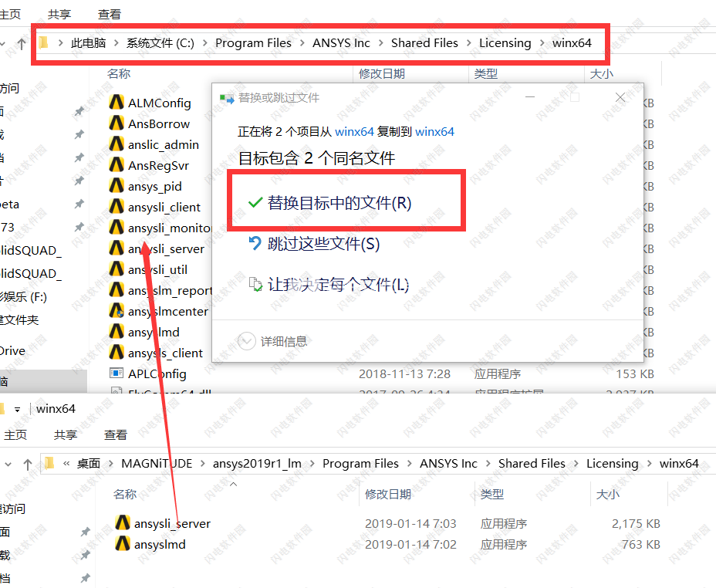
Task: Close the 替换或跳过文件 dialog
Action: pos(620,97)
